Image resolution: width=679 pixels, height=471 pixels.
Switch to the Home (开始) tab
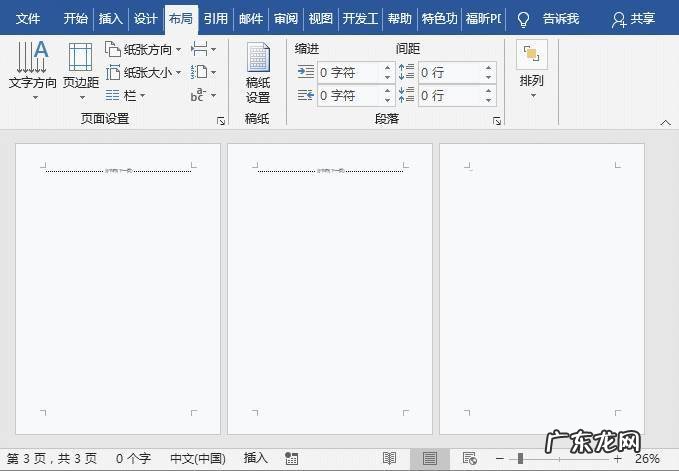coord(75,19)
